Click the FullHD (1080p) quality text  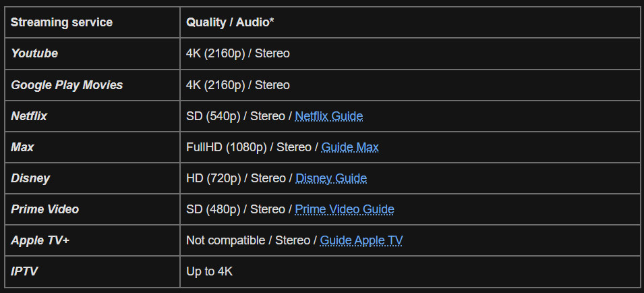click(x=227, y=147)
